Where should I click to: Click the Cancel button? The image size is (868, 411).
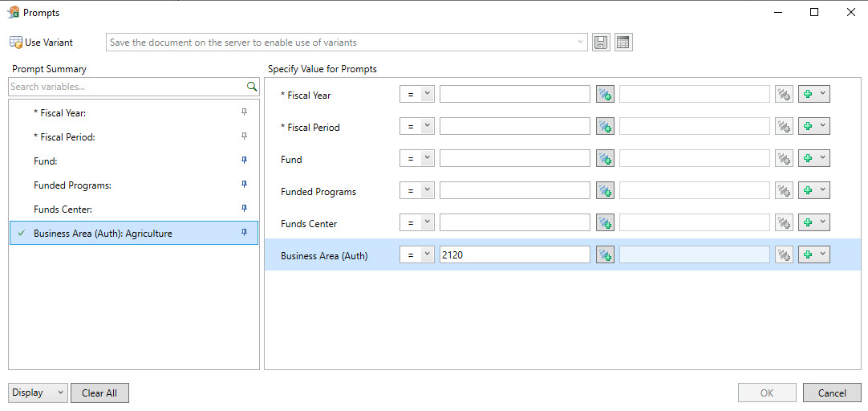pyautogui.click(x=832, y=393)
